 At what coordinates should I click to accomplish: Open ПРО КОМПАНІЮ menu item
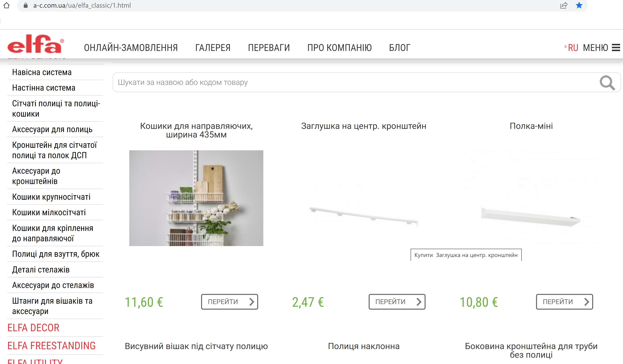point(339,48)
